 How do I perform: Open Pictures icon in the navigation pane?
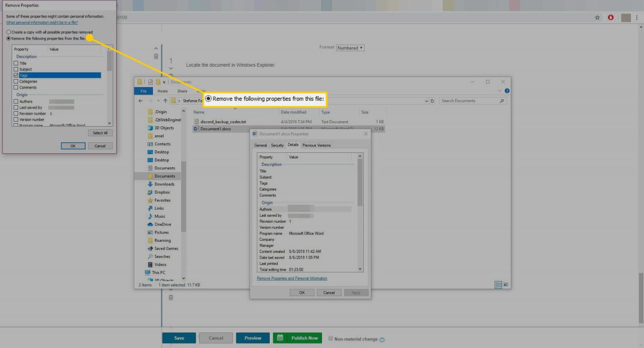coord(150,232)
